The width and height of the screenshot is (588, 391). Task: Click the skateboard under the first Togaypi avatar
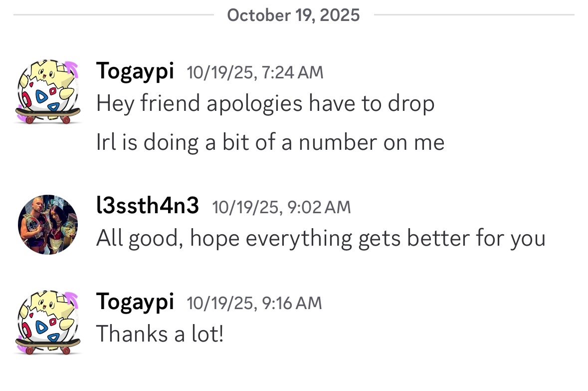tap(48, 114)
